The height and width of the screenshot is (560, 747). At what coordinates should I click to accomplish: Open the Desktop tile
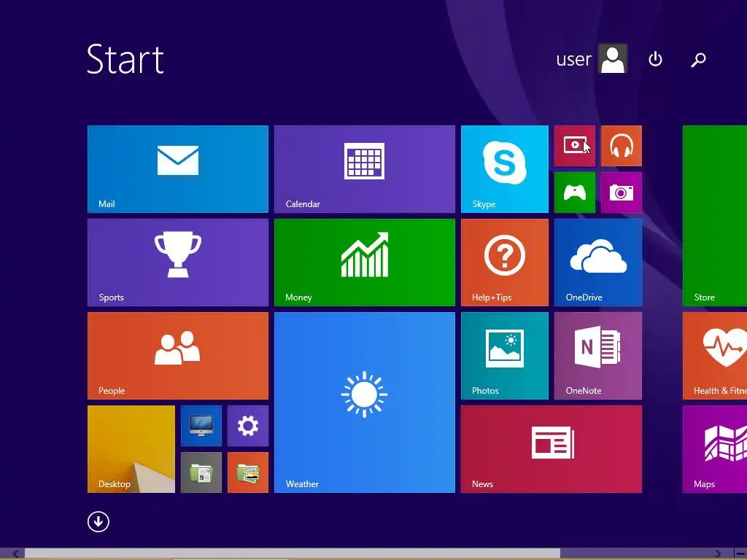131,449
